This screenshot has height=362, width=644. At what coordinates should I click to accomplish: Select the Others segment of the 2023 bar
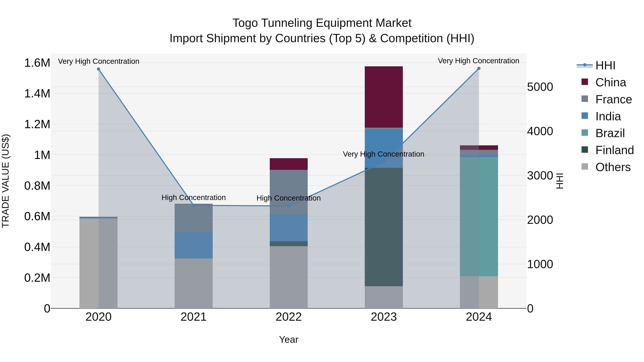click(x=384, y=297)
